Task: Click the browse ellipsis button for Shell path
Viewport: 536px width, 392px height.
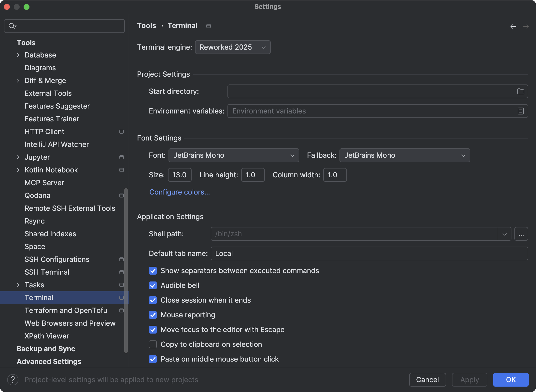Action: point(521,234)
